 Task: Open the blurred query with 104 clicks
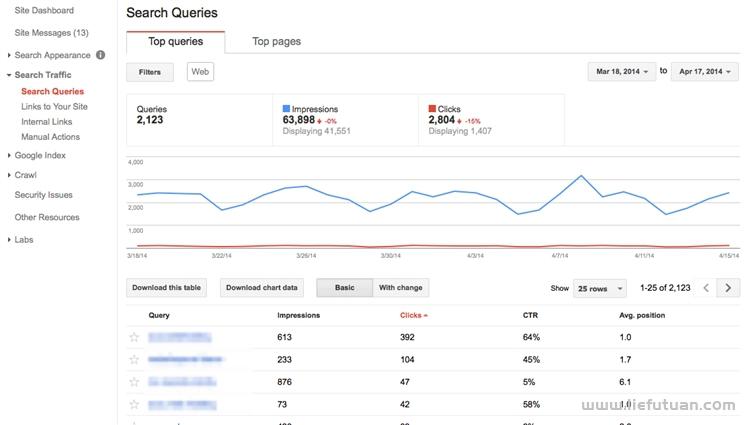click(x=185, y=360)
